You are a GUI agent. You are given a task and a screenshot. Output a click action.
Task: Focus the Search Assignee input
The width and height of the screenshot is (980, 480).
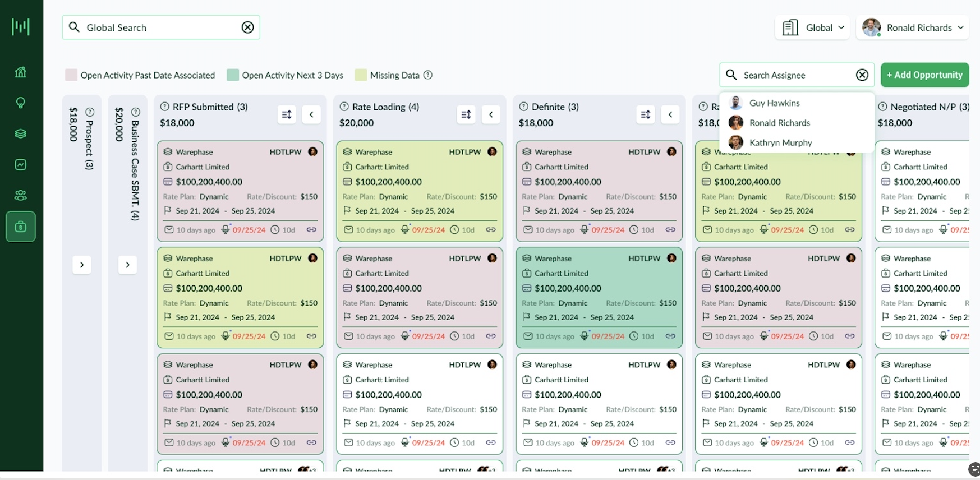[x=797, y=75]
